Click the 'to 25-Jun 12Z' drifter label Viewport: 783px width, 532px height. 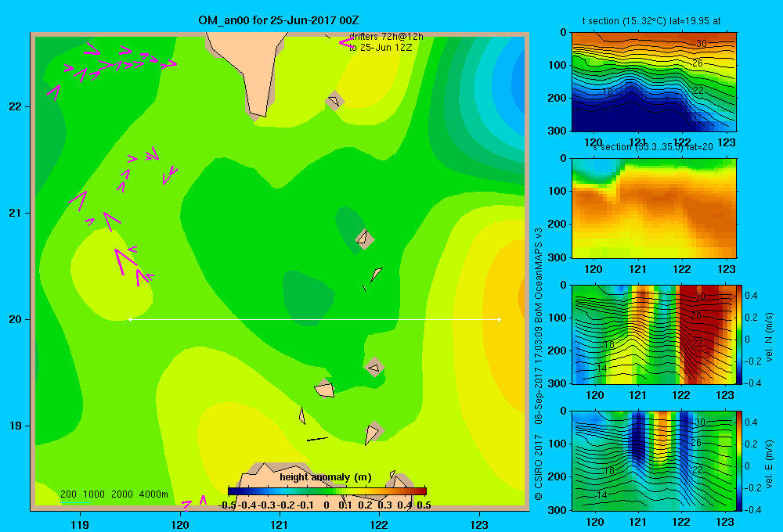coord(381,48)
